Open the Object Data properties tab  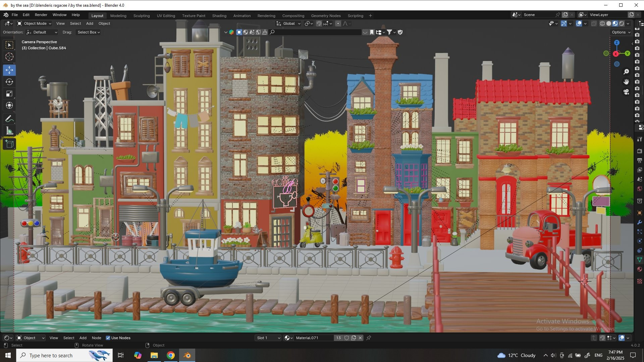(640, 260)
